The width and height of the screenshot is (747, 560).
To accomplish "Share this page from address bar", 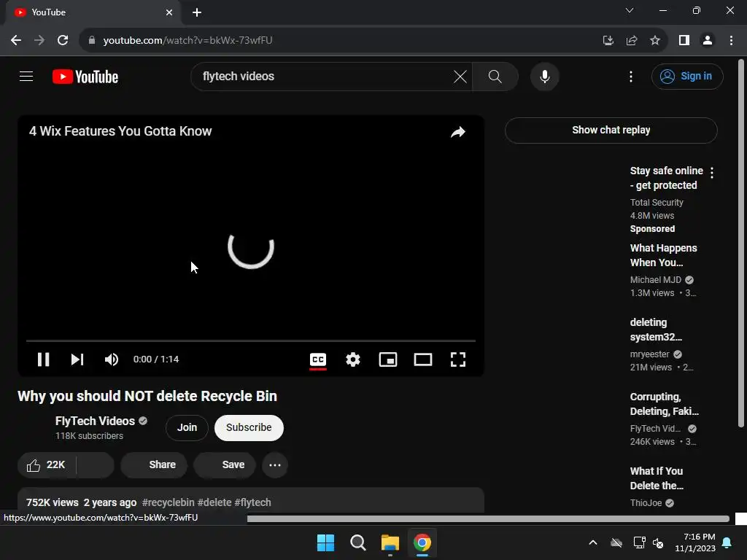I will (x=632, y=41).
